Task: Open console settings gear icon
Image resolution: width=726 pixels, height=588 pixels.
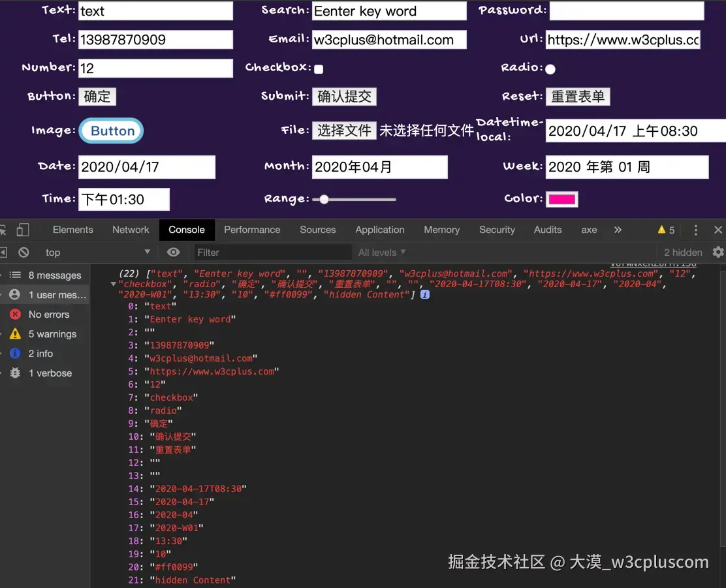Action: click(x=718, y=252)
